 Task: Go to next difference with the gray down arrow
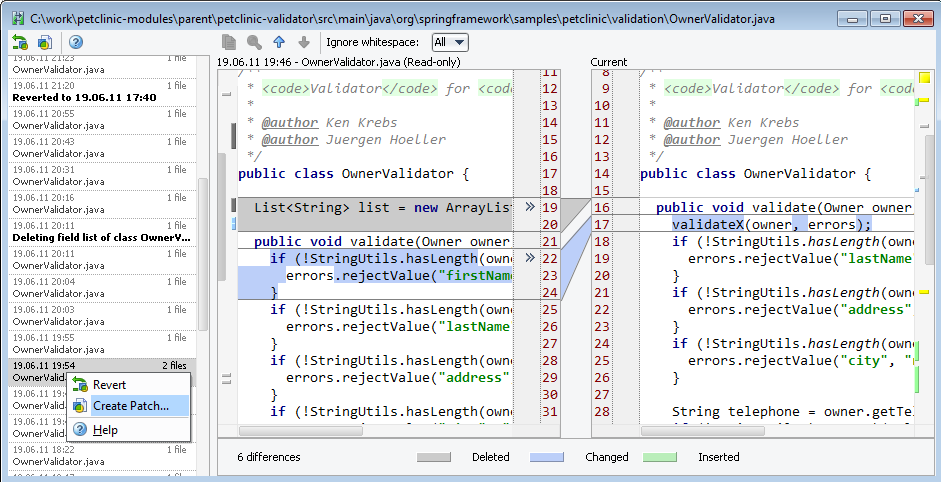[304, 42]
